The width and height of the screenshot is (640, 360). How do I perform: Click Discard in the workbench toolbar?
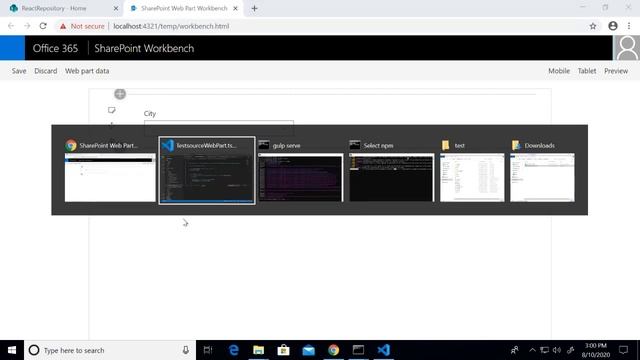46,71
